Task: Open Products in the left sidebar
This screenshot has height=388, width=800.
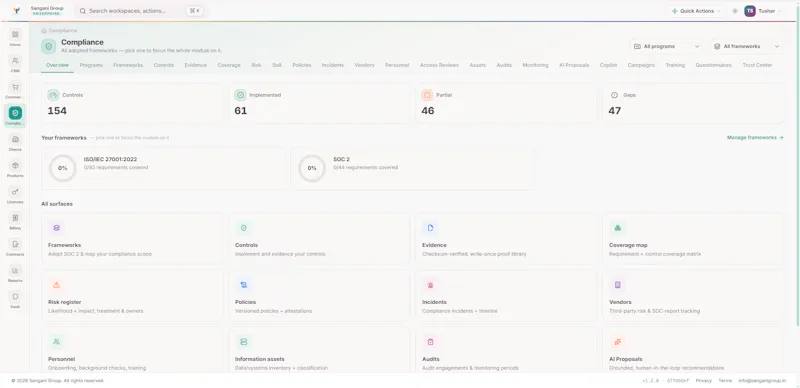Action: [15, 168]
